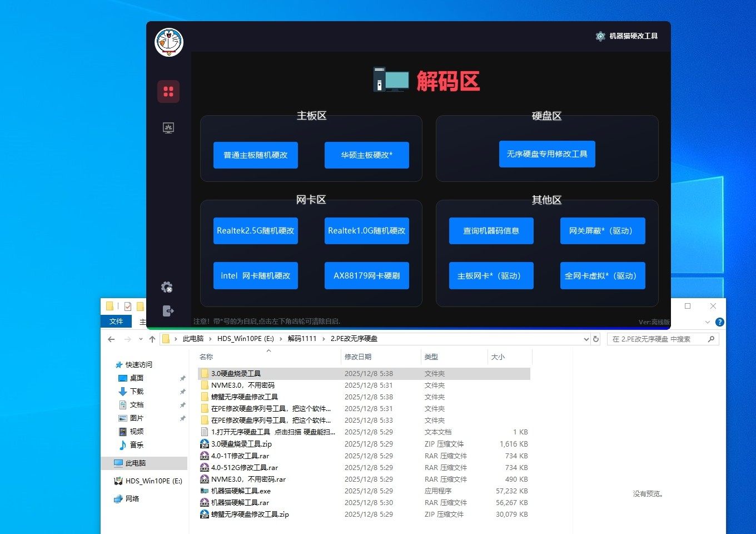This screenshot has height=534, width=756.
Task: Click 普通主板随机硬改 button
Action: pyautogui.click(x=256, y=155)
